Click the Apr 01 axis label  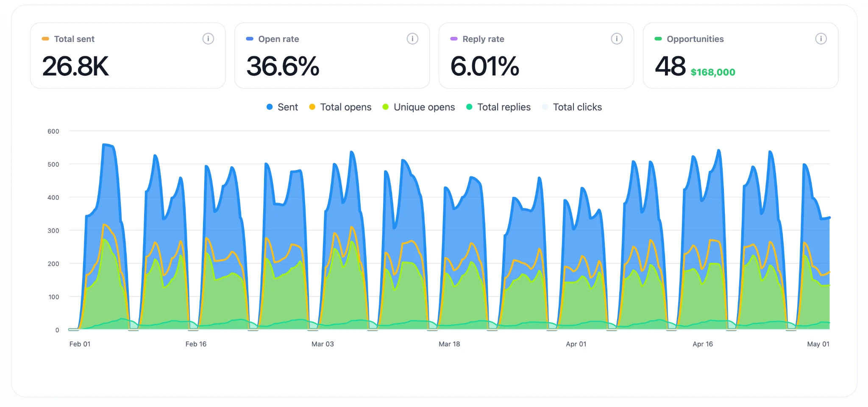pos(576,344)
